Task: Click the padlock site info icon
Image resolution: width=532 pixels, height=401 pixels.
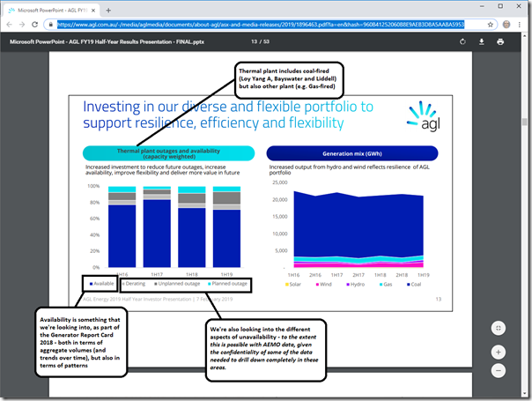Action: tap(50, 25)
